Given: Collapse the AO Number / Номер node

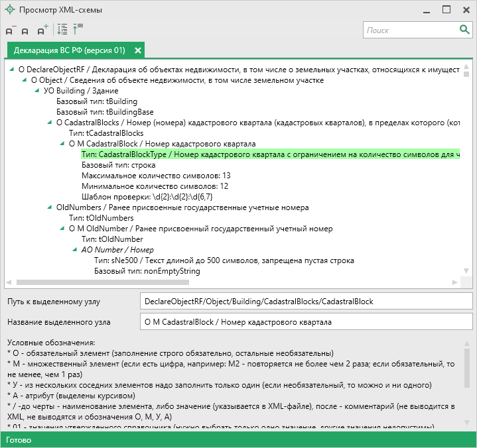Looking at the screenshot, I should pyautogui.click(x=75, y=250).
